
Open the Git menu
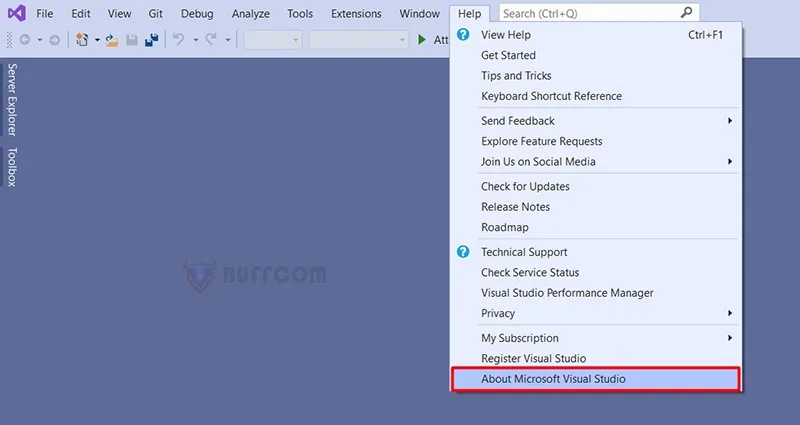(156, 14)
